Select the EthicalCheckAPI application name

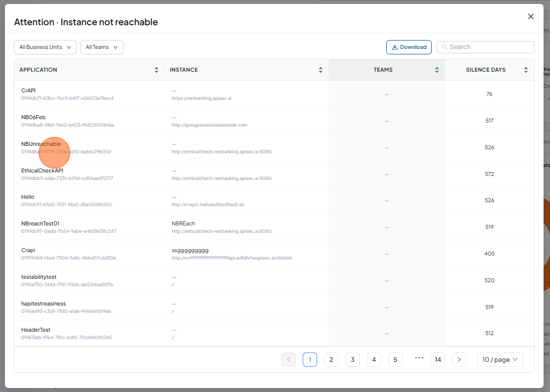pyautogui.click(x=42, y=171)
